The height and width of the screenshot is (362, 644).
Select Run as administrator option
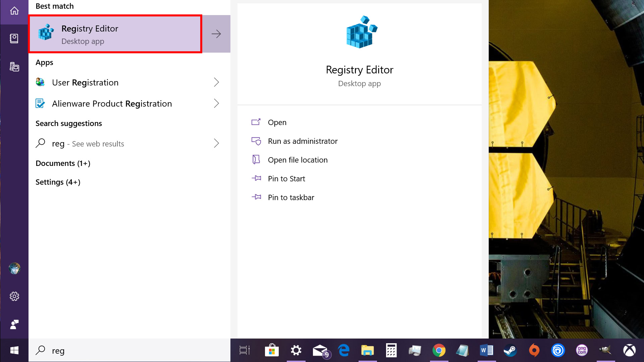(x=303, y=141)
